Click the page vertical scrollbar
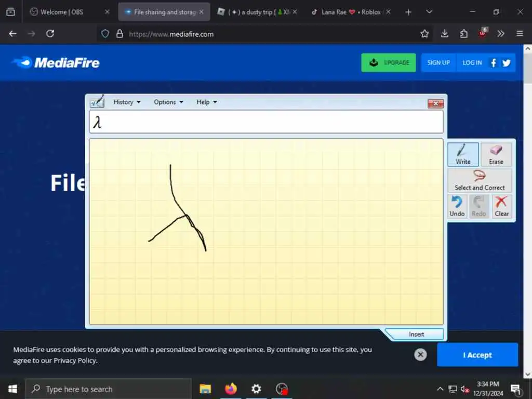 (528, 210)
